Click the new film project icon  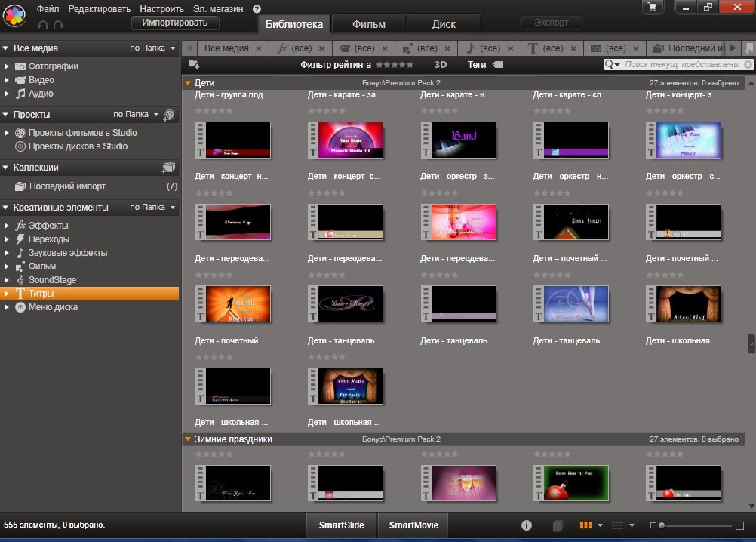point(169,115)
